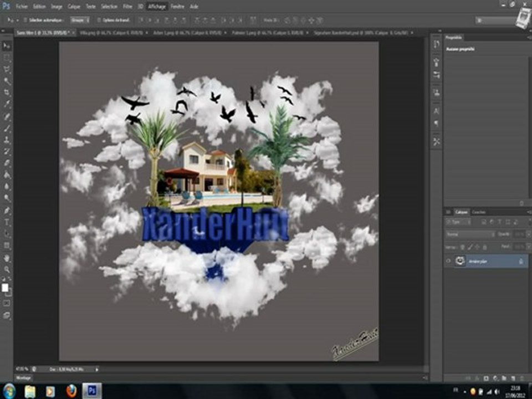Open the layer filter Type dropdown
This screenshot has width=532, height=399.
458,222
